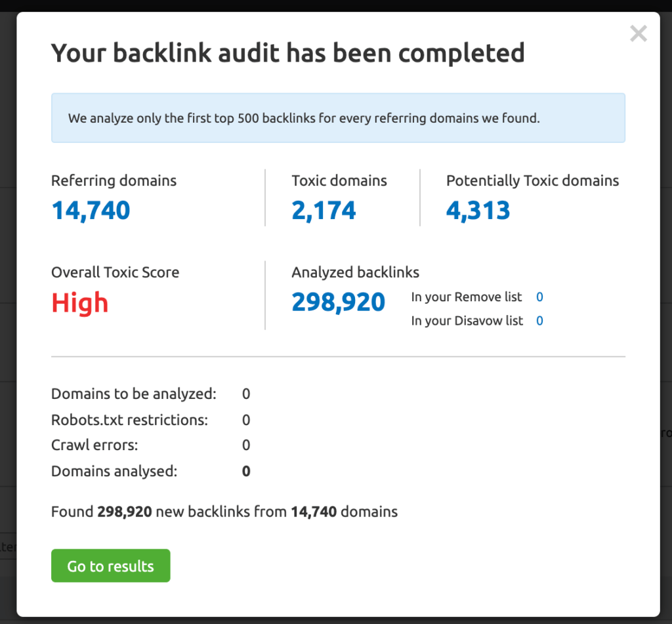Close the backlink audit dialog
The image size is (672, 624).
[x=638, y=33]
